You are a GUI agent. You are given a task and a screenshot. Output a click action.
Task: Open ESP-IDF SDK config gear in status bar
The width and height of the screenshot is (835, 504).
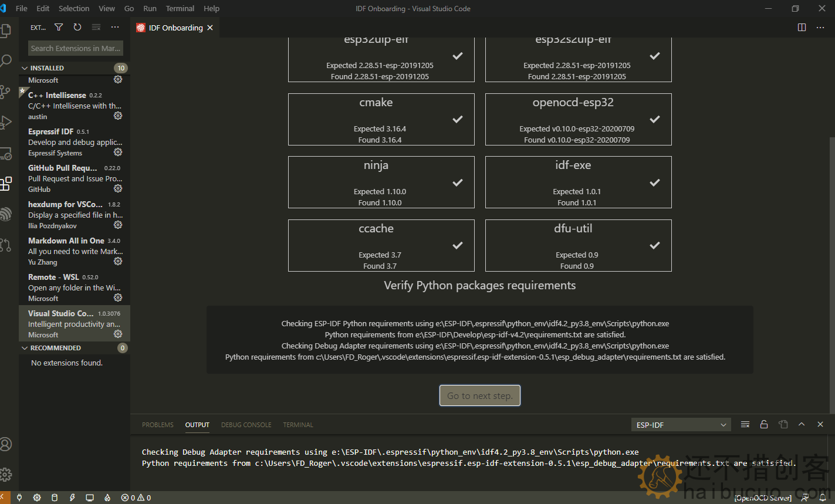coord(37,498)
